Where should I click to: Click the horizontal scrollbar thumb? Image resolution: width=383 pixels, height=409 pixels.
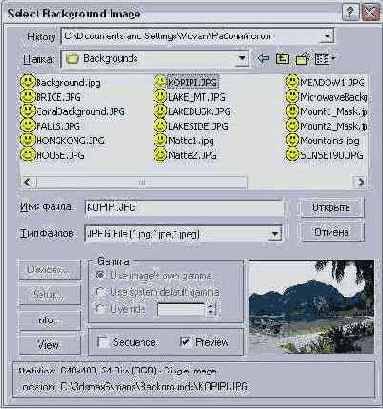[x=142, y=182]
